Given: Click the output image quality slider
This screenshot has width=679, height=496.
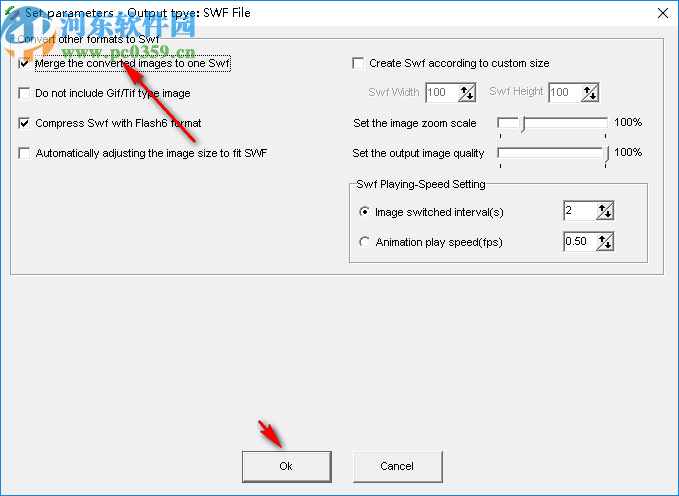Looking at the screenshot, I should pyautogui.click(x=553, y=154).
